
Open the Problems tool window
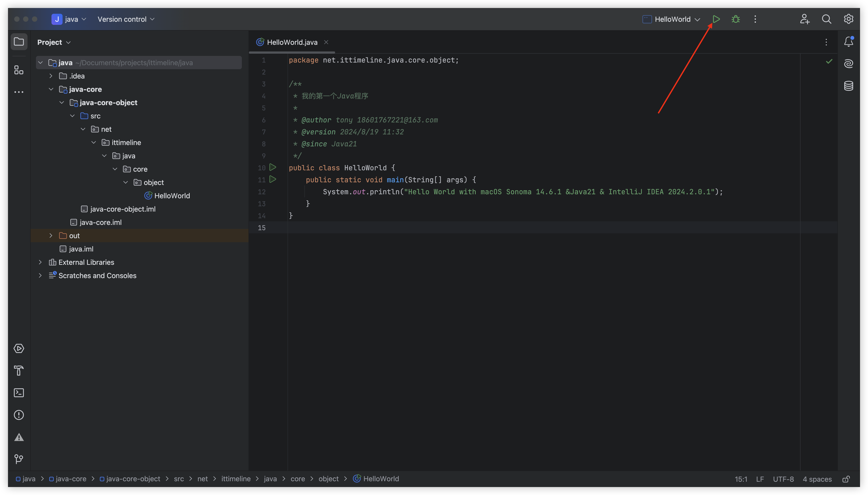point(19,415)
